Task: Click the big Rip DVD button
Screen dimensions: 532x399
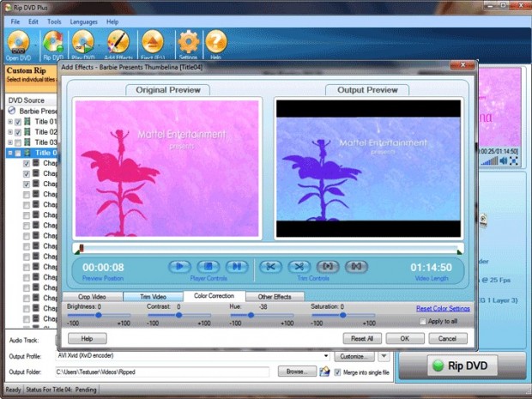Action: tap(462, 366)
